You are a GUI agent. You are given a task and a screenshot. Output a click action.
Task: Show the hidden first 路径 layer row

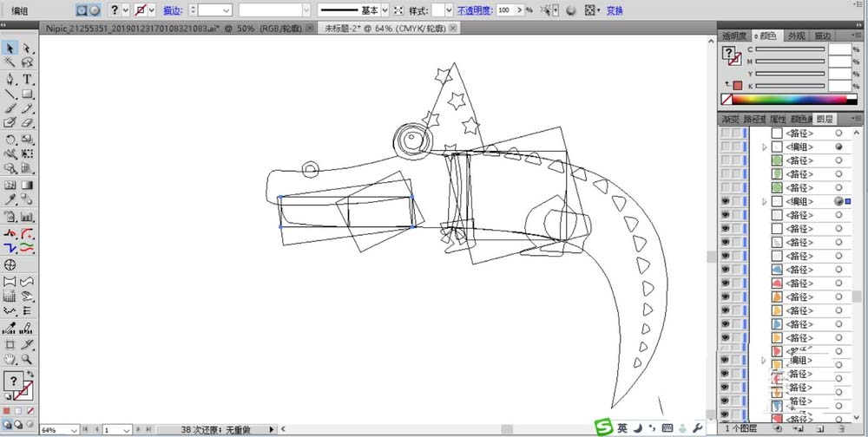click(x=726, y=134)
